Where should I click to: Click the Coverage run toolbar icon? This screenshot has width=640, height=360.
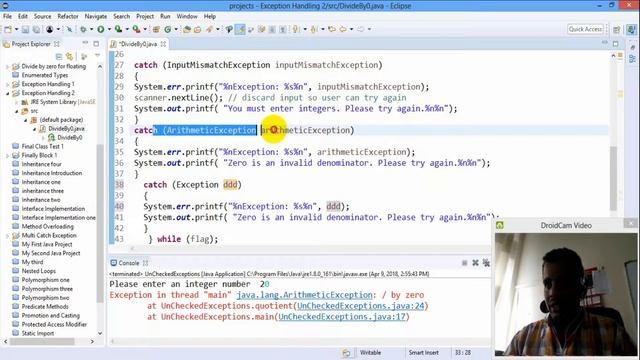pyautogui.click(x=118, y=29)
